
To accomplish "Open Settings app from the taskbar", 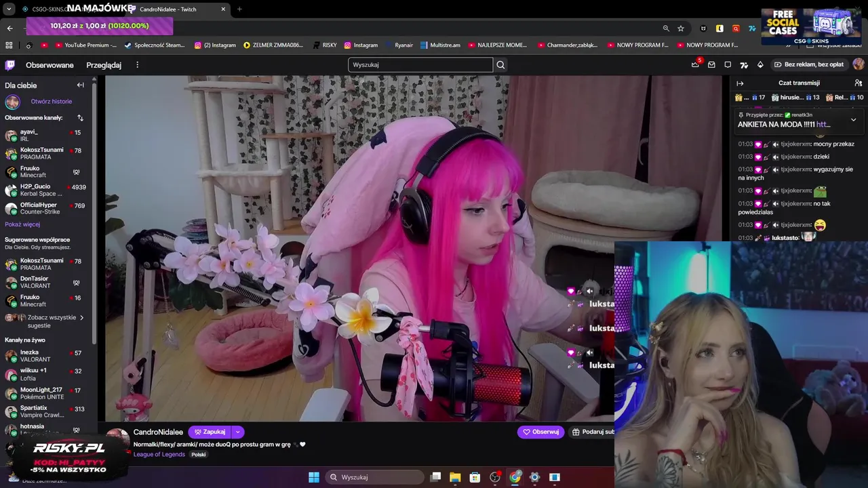I will (x=534, y=477).
